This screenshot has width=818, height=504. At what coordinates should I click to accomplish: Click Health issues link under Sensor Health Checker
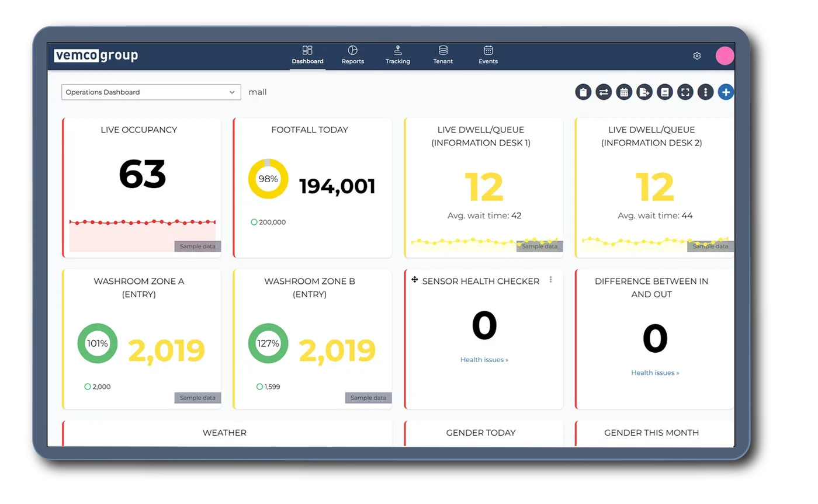484,360
